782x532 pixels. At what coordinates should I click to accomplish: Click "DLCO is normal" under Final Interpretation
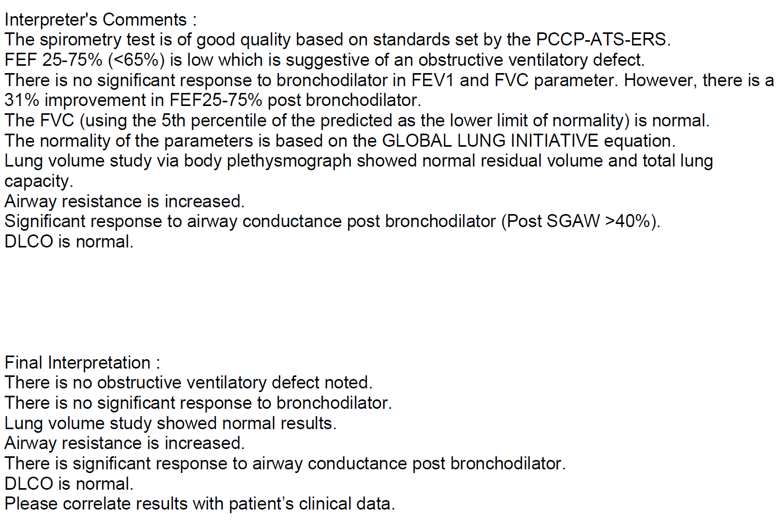[x=69, y=483]
